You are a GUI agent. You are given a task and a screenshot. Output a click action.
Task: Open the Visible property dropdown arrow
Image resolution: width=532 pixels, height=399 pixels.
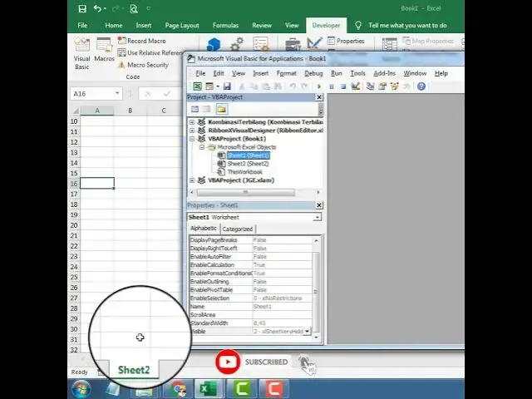point(307,331)
